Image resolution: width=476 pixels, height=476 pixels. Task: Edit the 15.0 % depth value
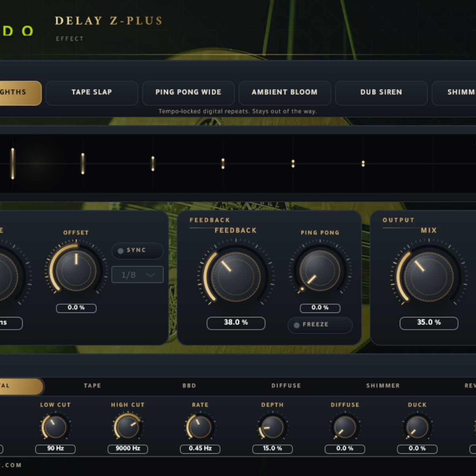coord(273,449)
